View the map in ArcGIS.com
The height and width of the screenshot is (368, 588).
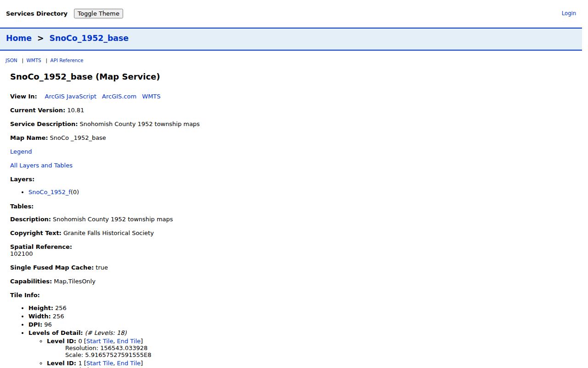119,97
